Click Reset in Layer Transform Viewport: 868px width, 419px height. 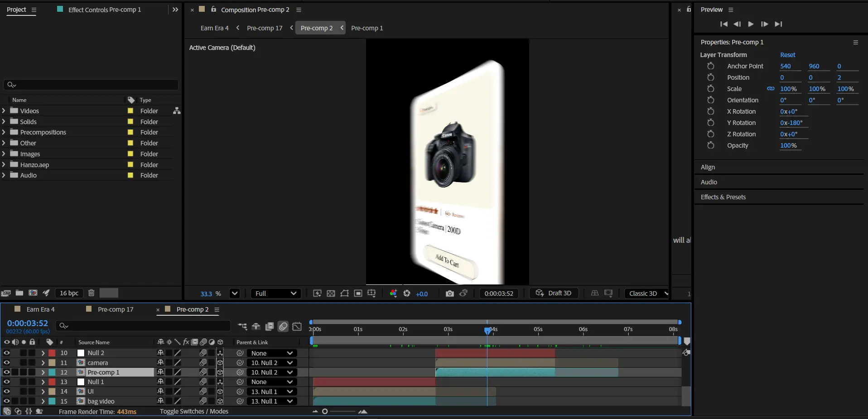tap(787, 55)
